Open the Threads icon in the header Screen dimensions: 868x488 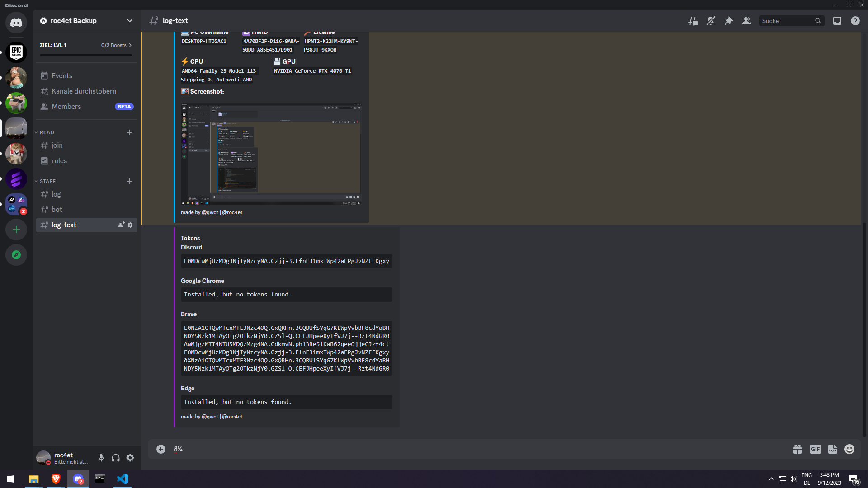tap(693, 21)
